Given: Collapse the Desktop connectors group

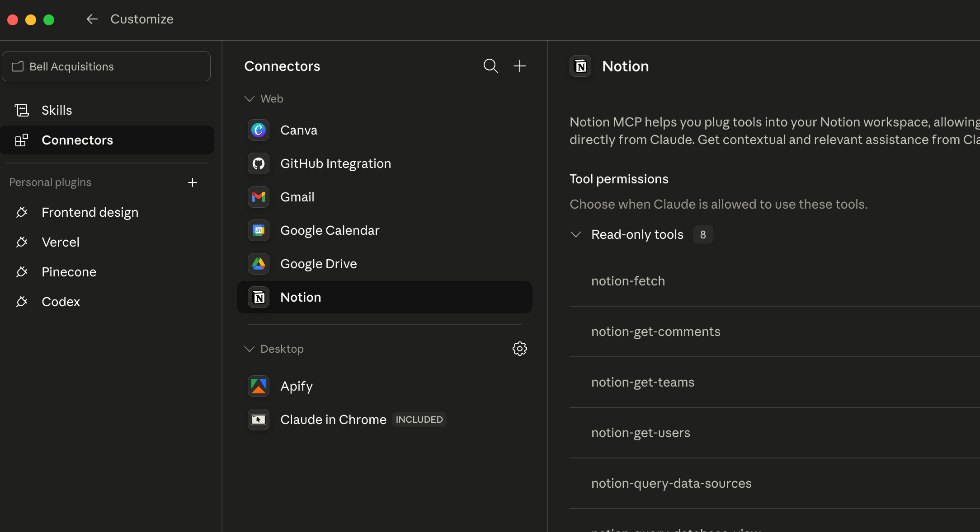Looking at the screenshot, I should [x=250, y=349].
